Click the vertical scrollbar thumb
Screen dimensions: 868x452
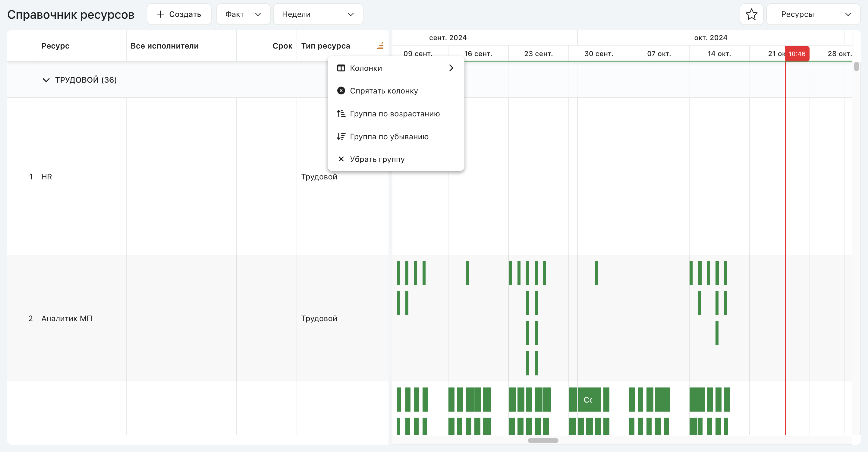coord(856,66)
